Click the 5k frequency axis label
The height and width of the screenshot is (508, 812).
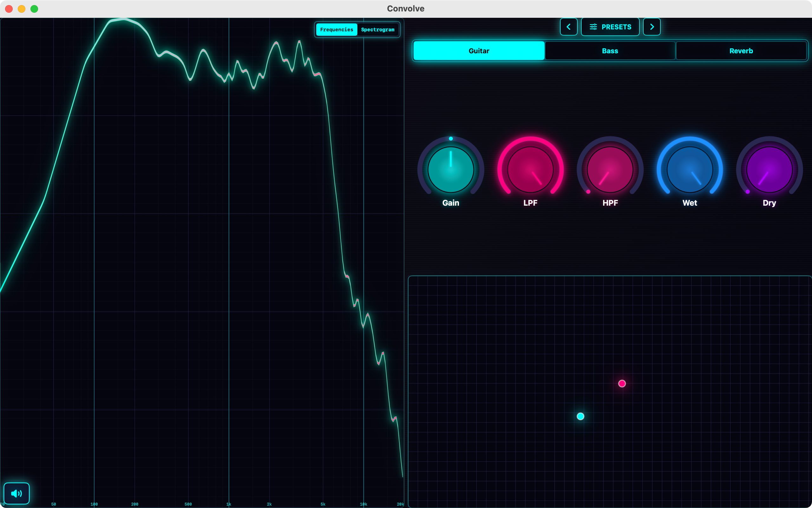point(323,504)
